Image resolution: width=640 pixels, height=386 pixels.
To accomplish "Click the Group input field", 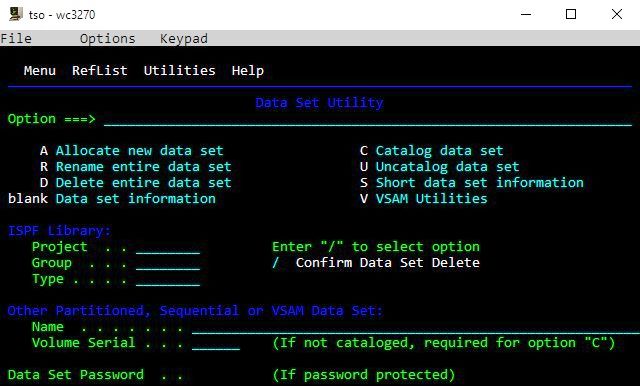I will [x=168, y=263].
